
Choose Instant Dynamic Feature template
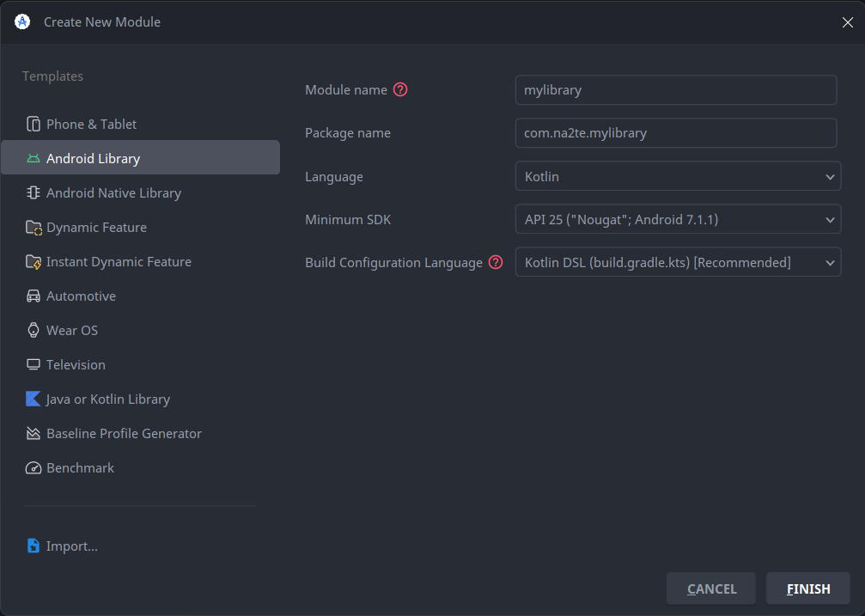119,262
